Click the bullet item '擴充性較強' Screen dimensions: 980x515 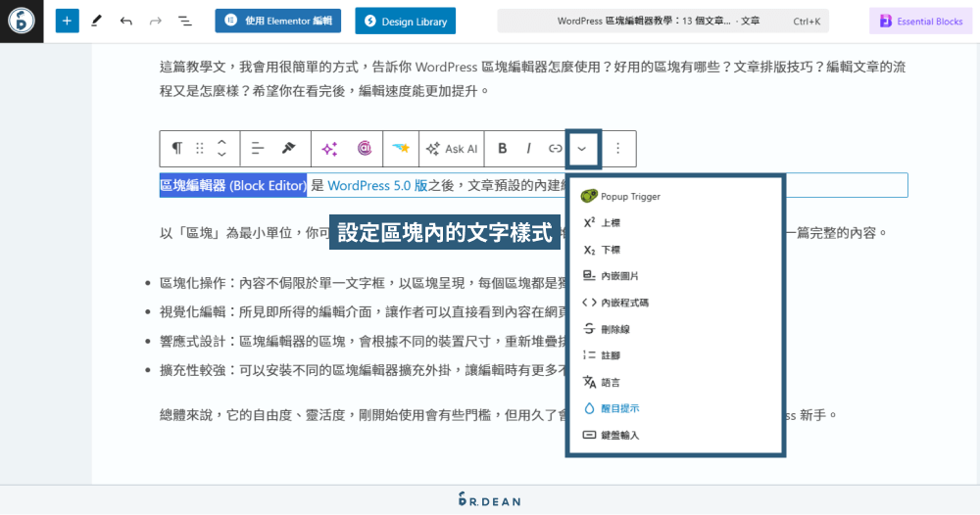coord(363,370)
